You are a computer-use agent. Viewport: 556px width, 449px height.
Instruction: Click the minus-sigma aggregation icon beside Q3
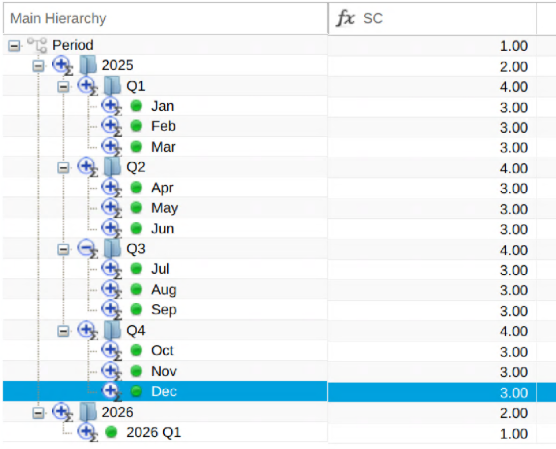88,249
